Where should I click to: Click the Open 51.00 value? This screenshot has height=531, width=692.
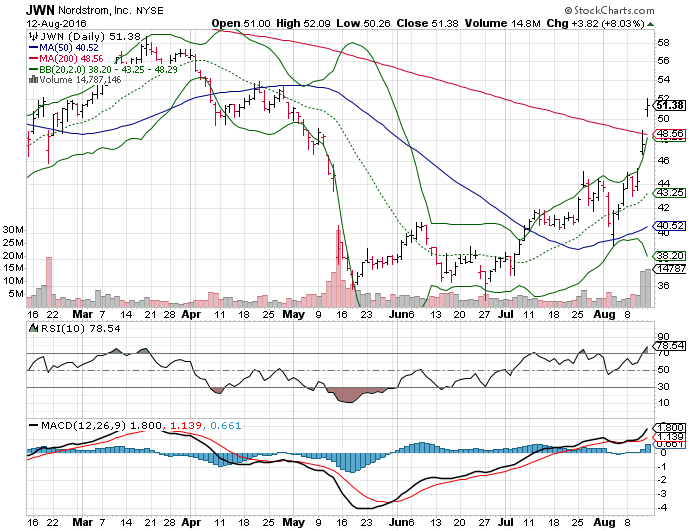point(241,23)
